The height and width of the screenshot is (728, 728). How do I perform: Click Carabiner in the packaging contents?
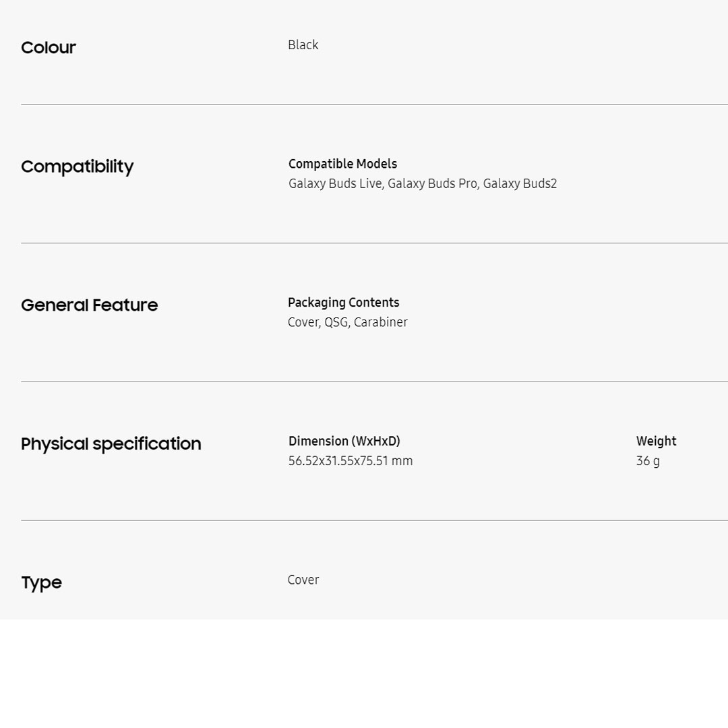tap(380, 323)
